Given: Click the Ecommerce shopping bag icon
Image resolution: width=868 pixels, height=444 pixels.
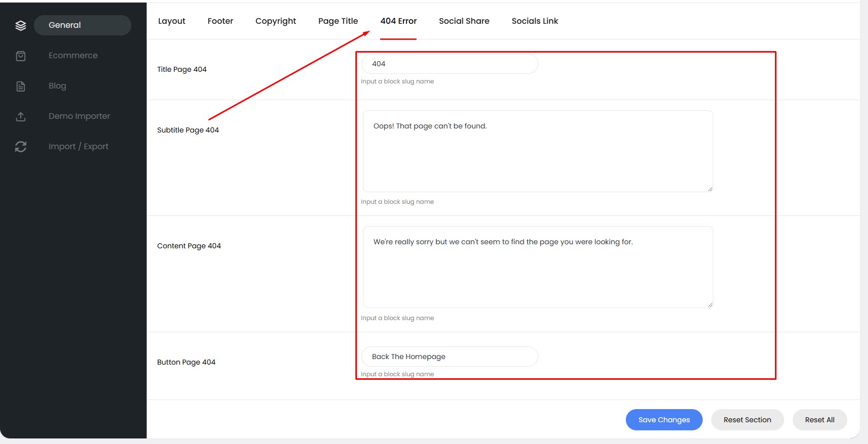Looking at the screenshot, I should pos(21,56).
